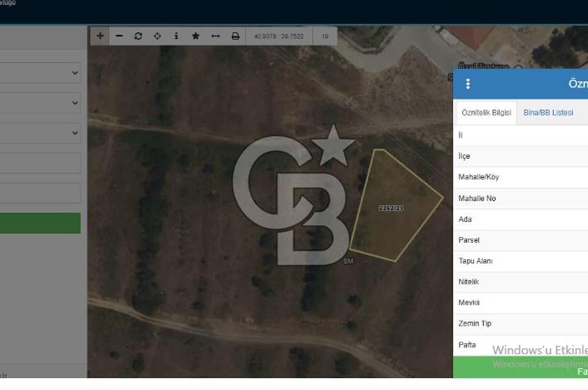Open favorites star in map toolbar
Image resolution: width=588 pixels, height=390 pixels.
(195, 36)
